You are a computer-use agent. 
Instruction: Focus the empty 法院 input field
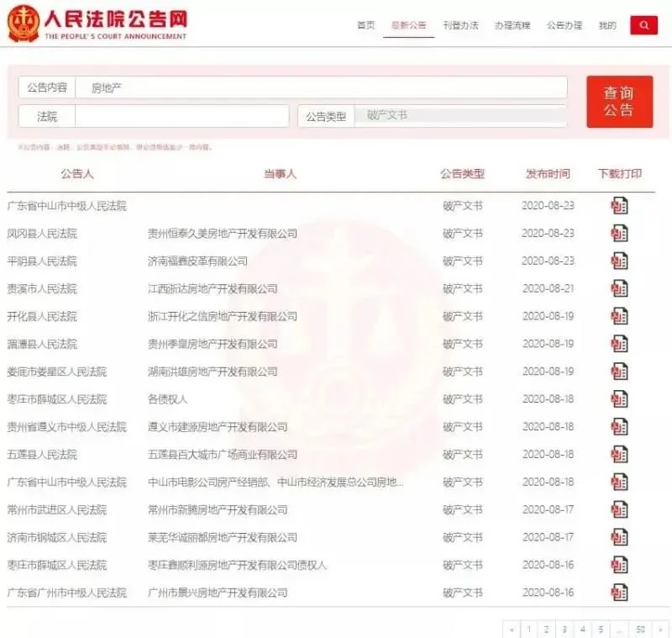coord(181,116)
